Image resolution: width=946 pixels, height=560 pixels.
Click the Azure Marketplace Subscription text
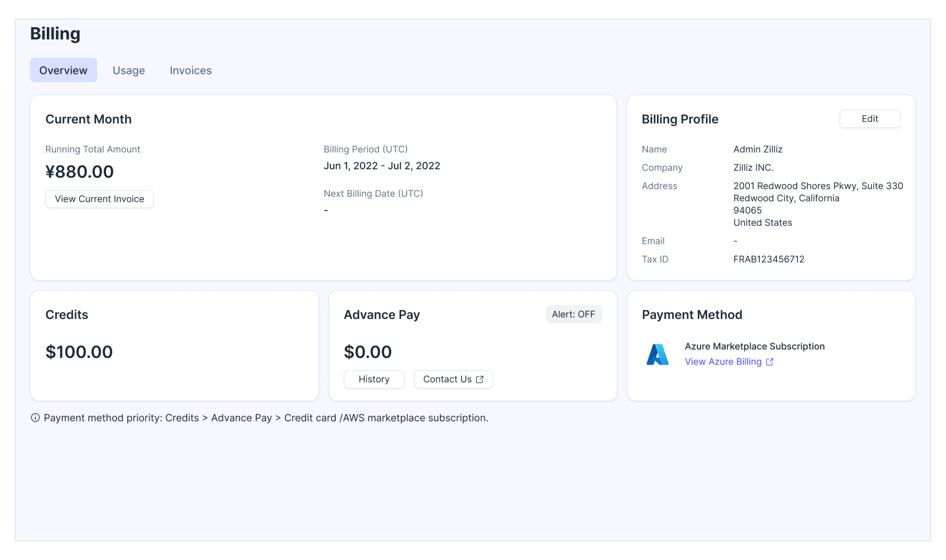tap(755, 346)
